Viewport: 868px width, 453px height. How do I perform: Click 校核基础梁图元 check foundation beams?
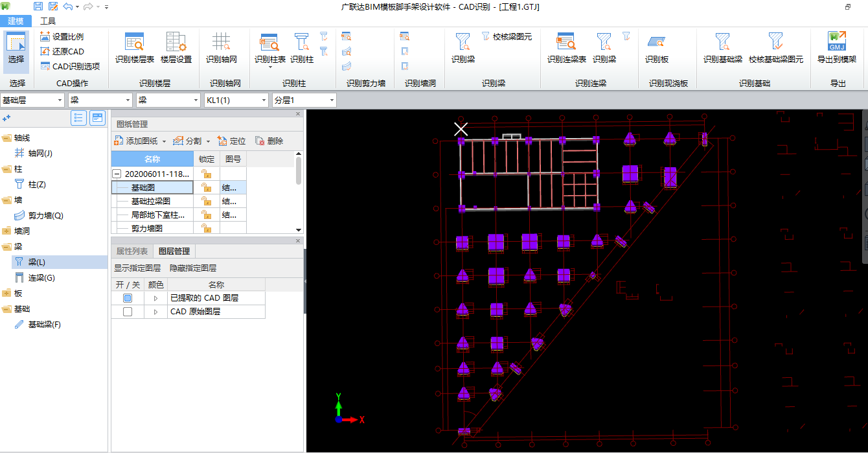[x=776, y=49]
